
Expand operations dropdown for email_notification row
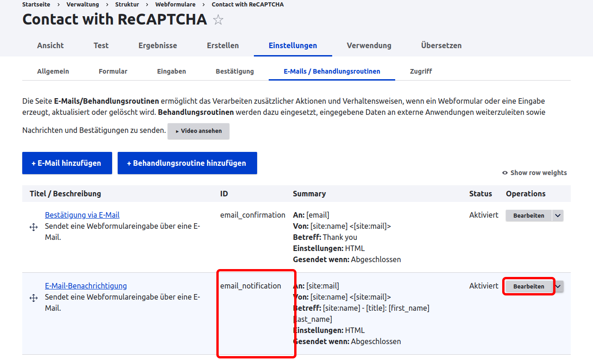tap(559, 286)
